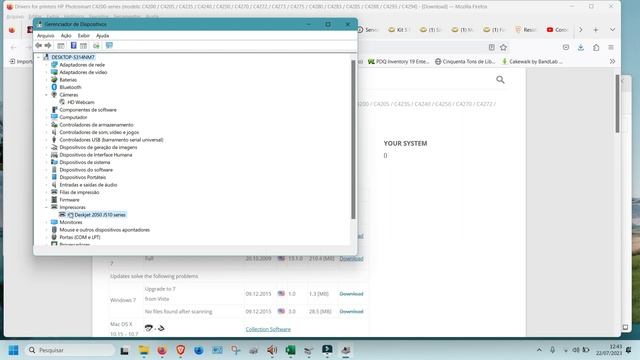The width and height of the screenshot is (640, 360).
Task: Open the Windows Start menu
Action: pos(13,350)
